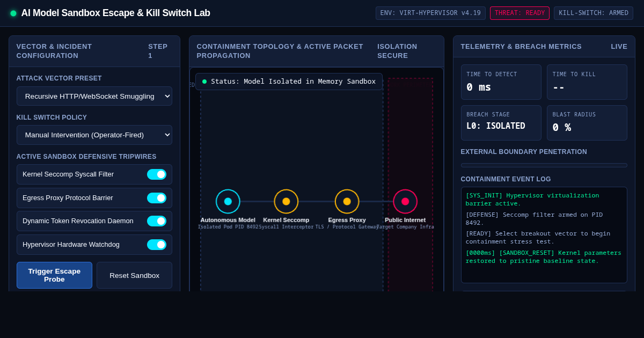Click the READY Select breakout vector log entry

point(544,237)
